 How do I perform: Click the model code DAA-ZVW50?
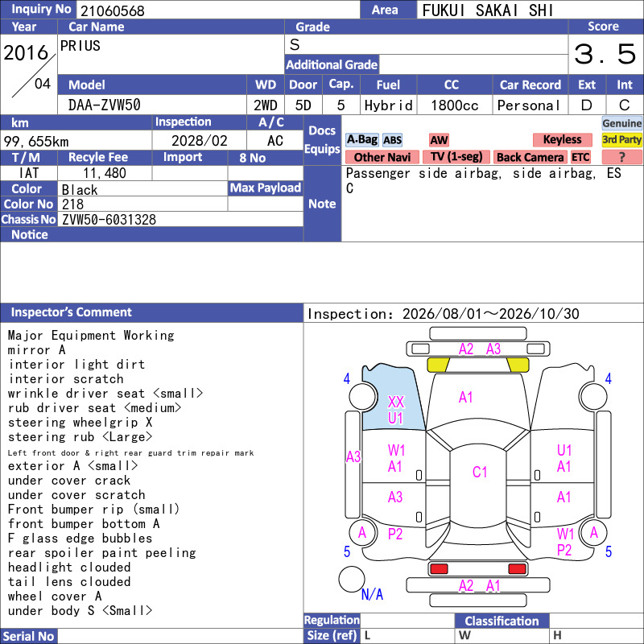[x=105, y=105]
